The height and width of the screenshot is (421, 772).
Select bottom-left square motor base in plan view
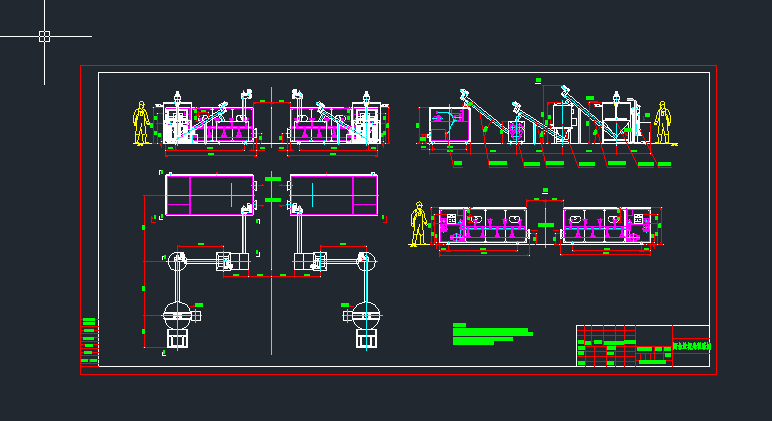pos(177,338)
